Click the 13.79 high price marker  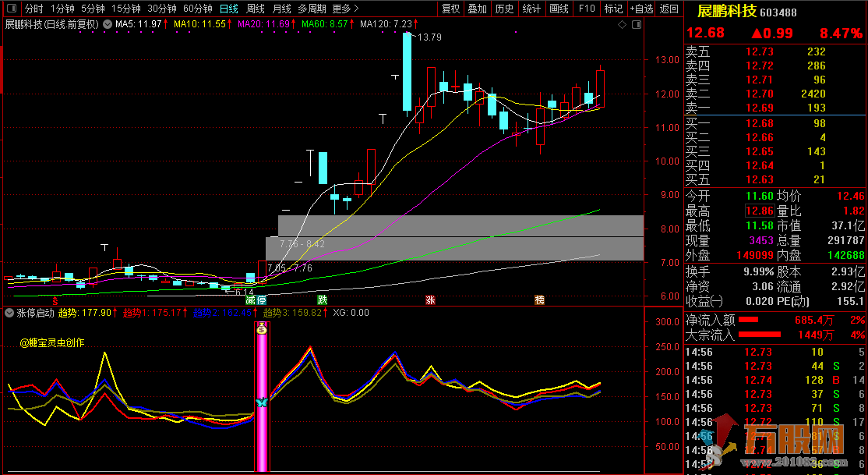point(429,37)
